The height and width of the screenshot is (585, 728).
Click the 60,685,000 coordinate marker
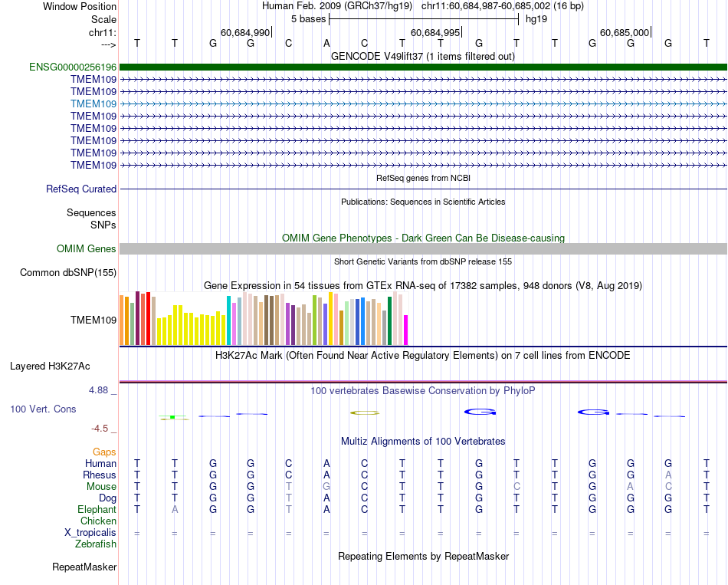coord(625,32)
